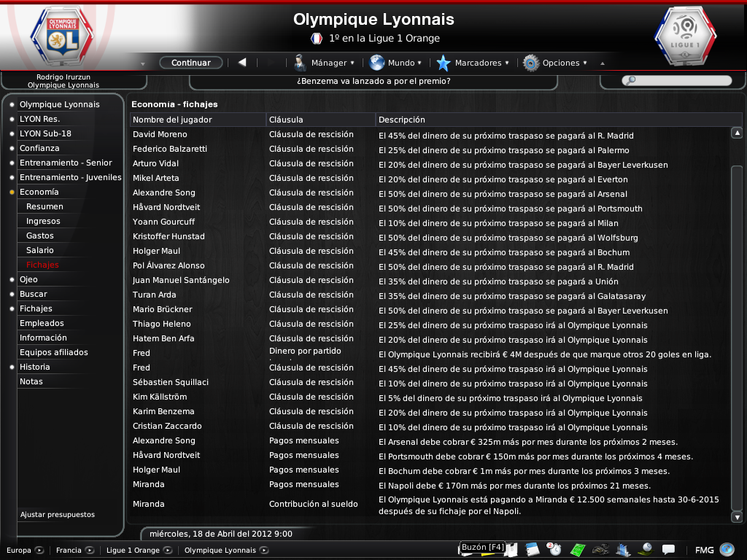
Task: Collapse the Economía sidebar bullet
Action: (x=12, y=192)
